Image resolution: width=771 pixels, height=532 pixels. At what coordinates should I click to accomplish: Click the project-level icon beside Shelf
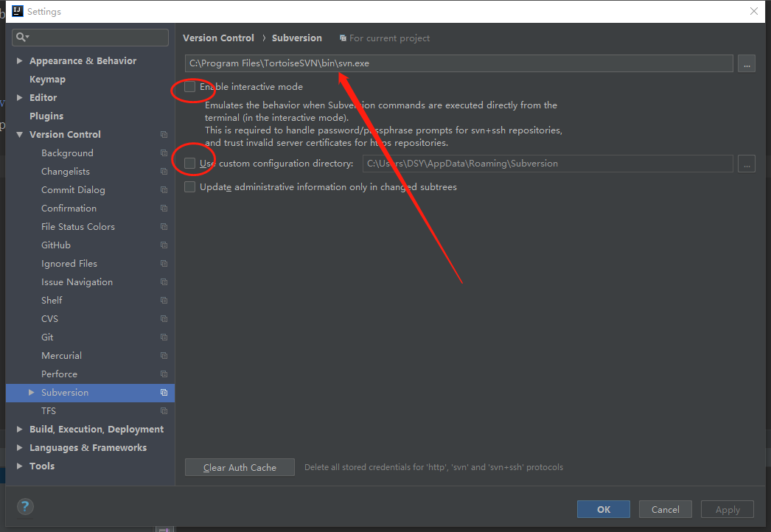[164, 301]
